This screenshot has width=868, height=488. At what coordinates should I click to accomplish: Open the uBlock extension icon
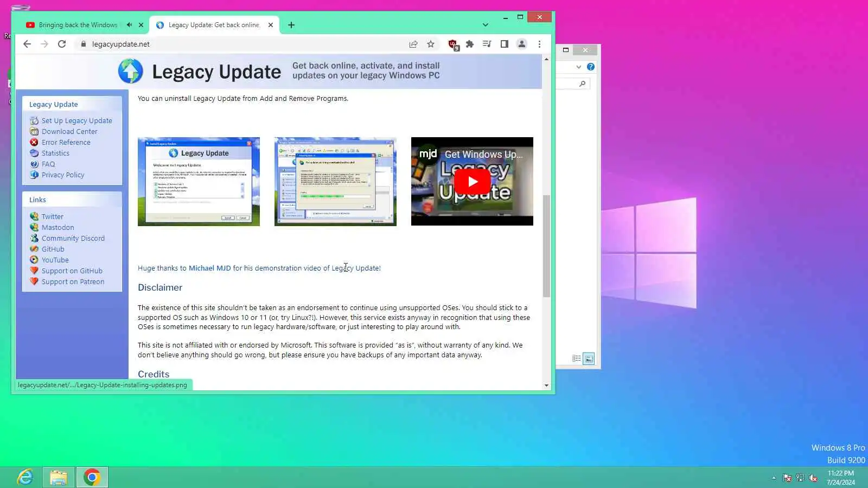[x=453, y=44]
